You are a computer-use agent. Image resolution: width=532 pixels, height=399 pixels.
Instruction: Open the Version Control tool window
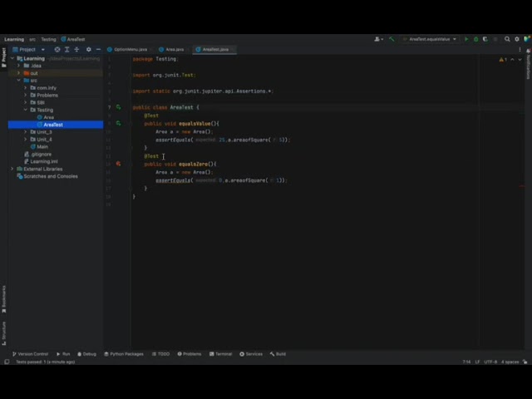pos(30,354)
